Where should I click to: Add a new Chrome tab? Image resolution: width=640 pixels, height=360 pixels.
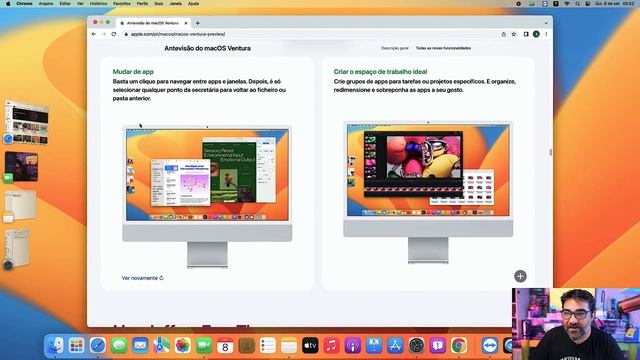198,23
